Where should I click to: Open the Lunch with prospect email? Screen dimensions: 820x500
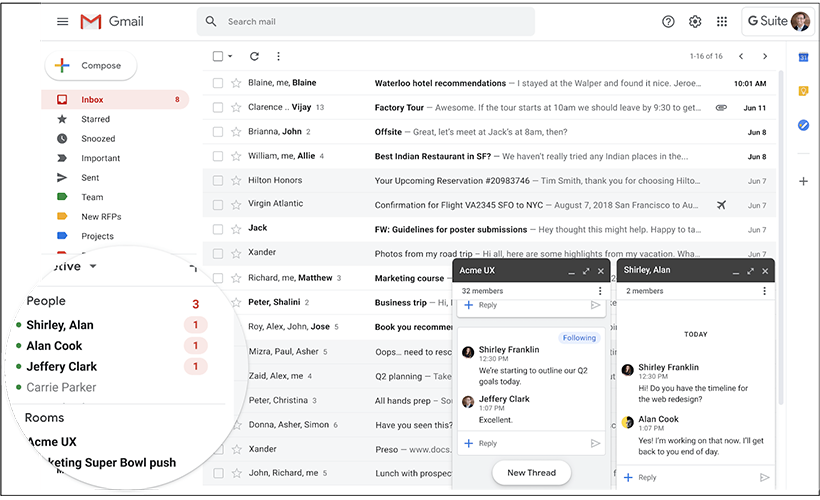coord(413,473)
